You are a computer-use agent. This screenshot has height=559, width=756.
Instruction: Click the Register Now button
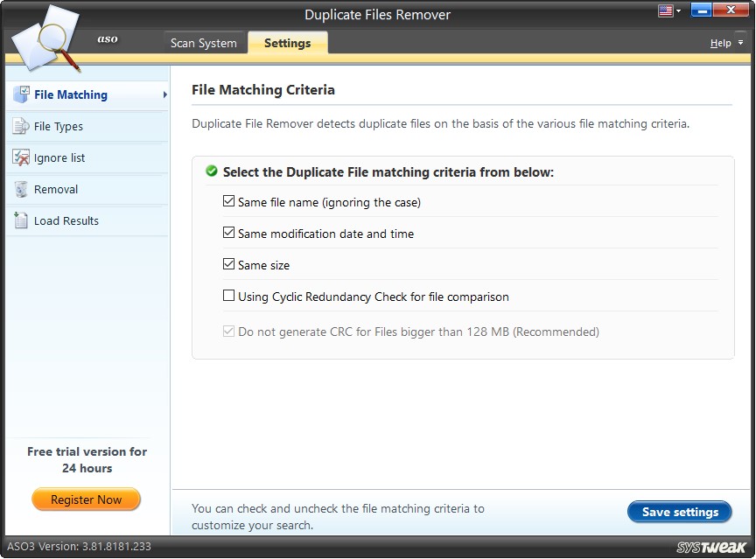pyautogui.click(x=86, y=500)
